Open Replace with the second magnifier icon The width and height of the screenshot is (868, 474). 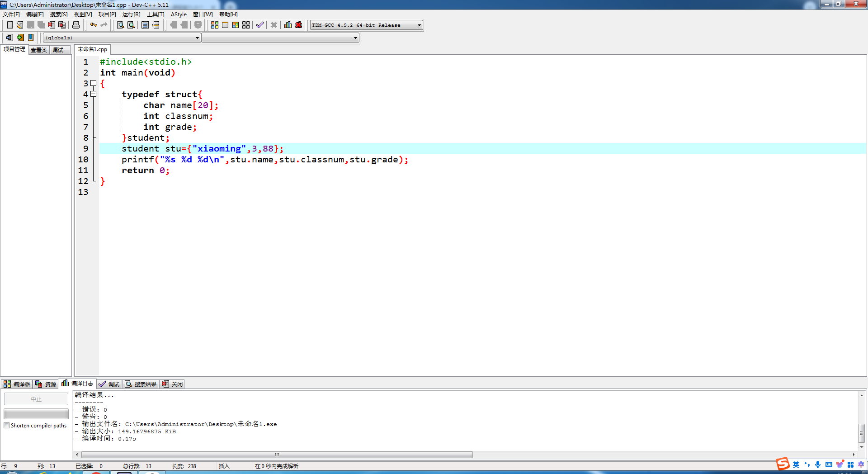[x=131, y=25]
